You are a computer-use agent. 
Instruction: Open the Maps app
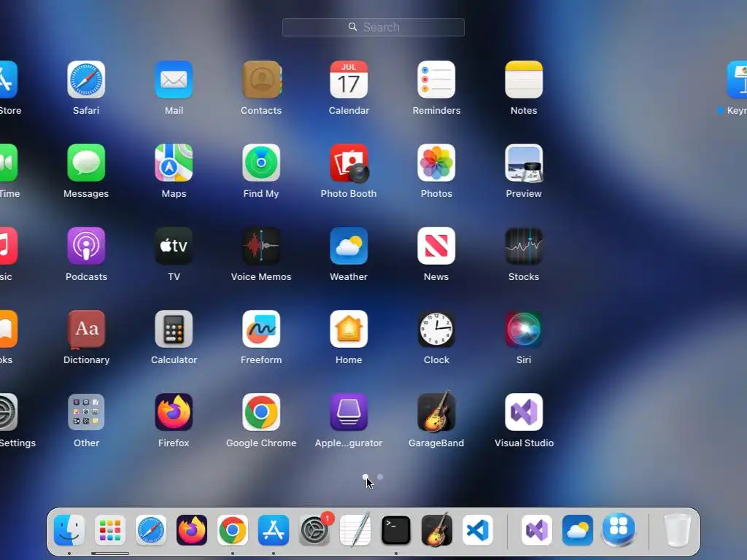(x=174, y=163)
